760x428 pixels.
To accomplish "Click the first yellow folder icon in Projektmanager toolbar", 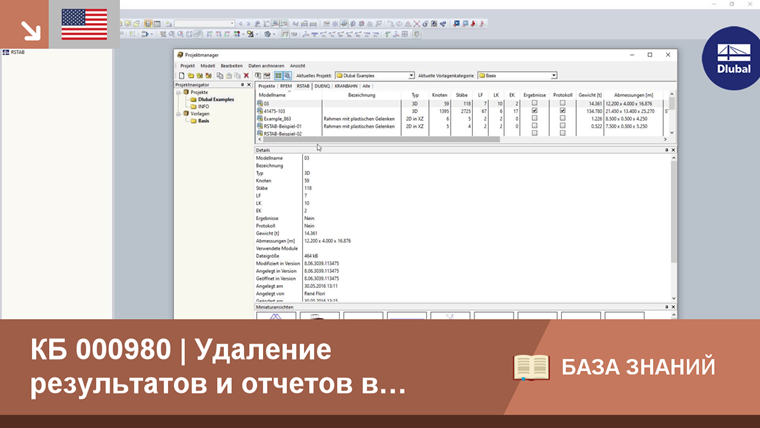I will click(x=191, y=76).
